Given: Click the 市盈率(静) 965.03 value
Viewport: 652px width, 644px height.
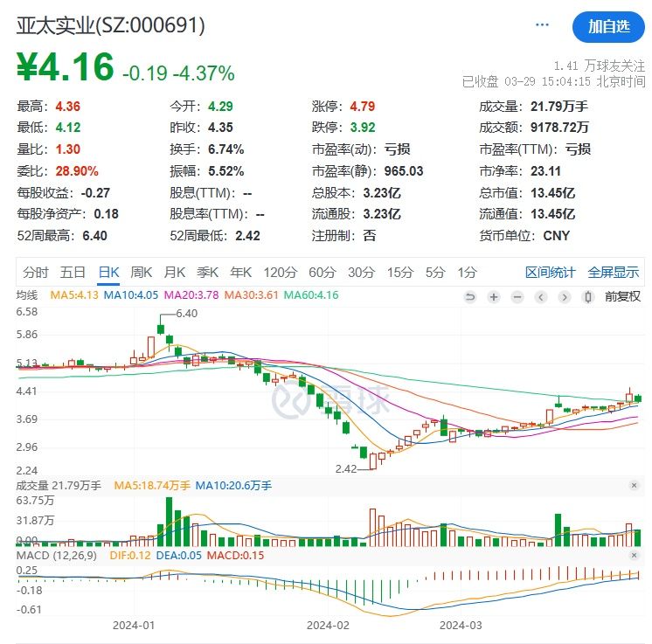Looking at the screenshot, I should [x=403, y=171].
